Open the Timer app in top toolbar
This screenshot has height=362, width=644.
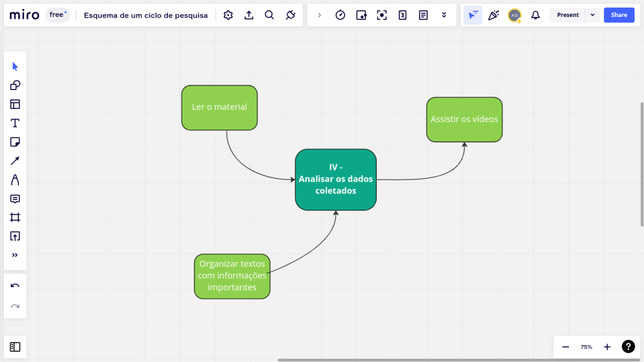(x=340, y=15)
